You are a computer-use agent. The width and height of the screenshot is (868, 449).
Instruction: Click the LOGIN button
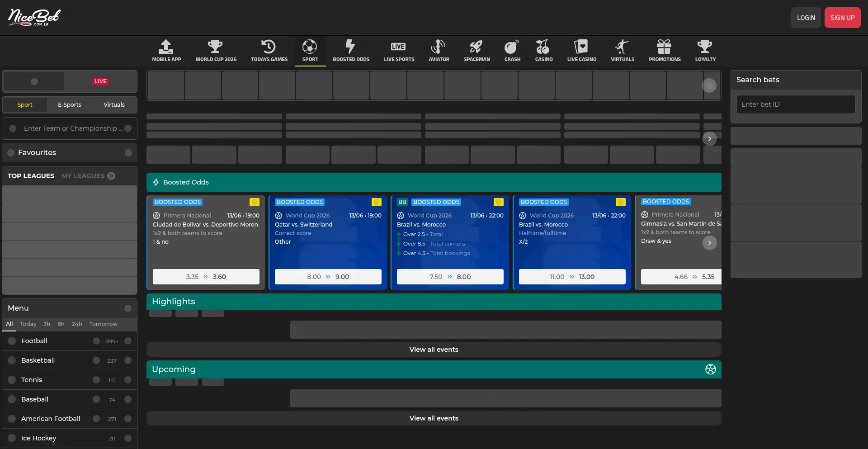point(806,18)
